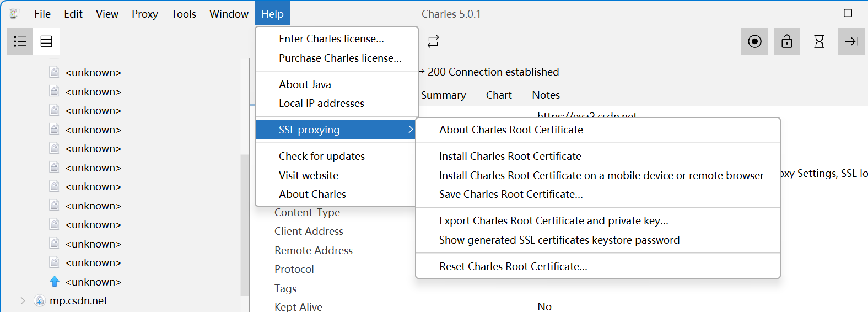
Task: Expand the mp.csdn.net tree node
Action: pos(23,300)
